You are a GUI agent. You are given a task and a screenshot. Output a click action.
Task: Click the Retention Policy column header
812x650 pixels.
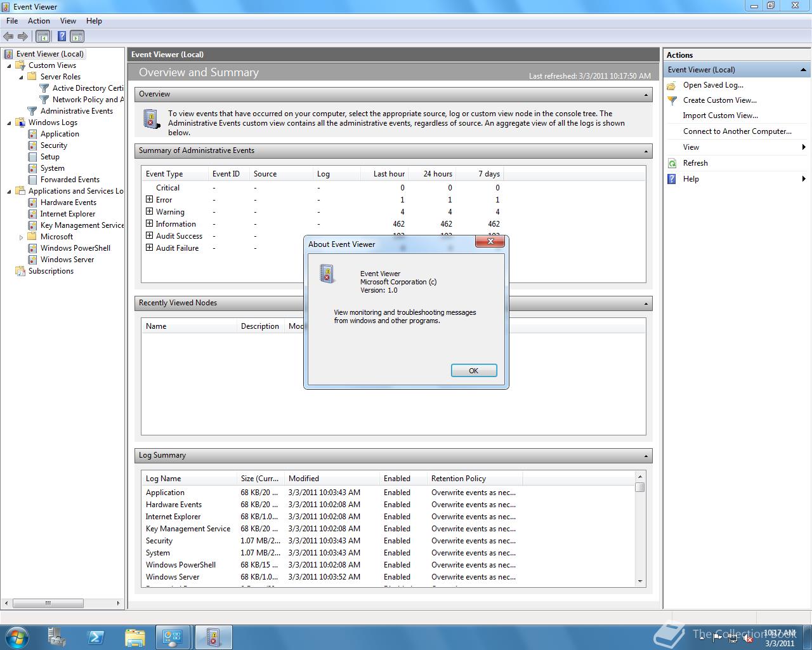pos(475,479)
